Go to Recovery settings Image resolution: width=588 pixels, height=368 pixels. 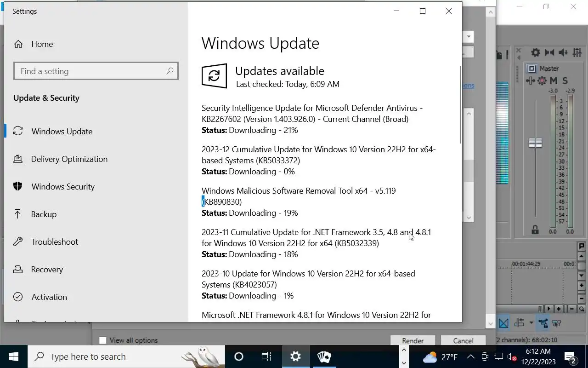point(47,270)
